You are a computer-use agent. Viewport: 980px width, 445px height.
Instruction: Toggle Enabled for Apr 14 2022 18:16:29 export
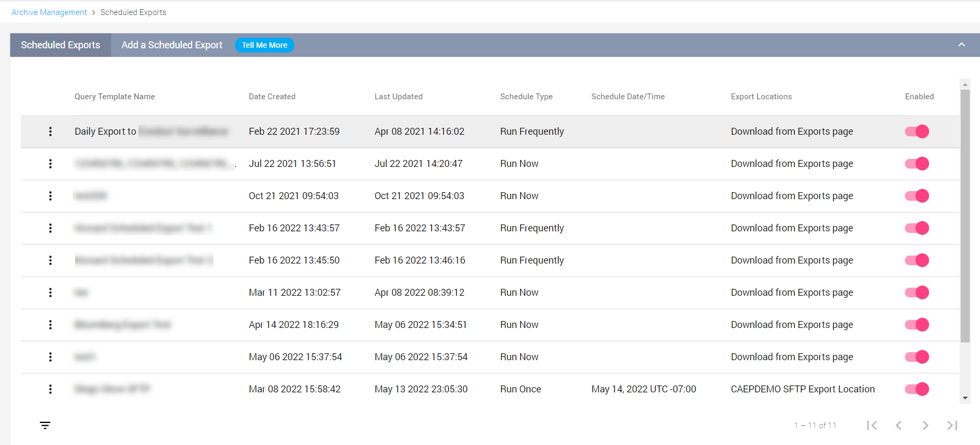[x=917, y=325]
